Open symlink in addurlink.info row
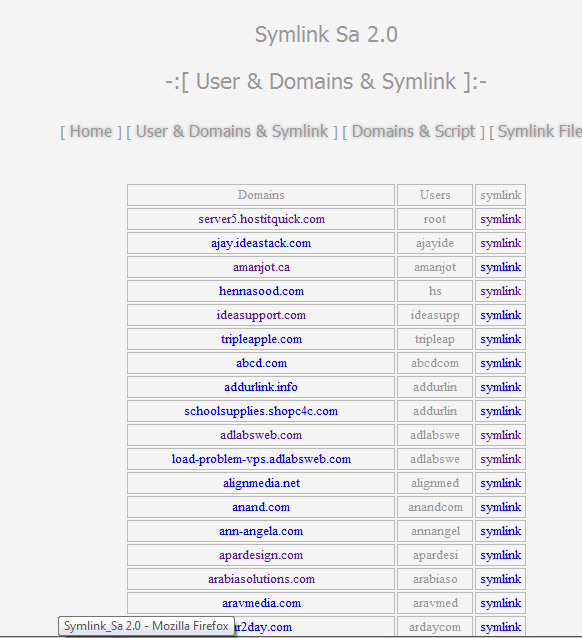Image resolution: width=582 pixels, height=638 pixels. point(501,387)
